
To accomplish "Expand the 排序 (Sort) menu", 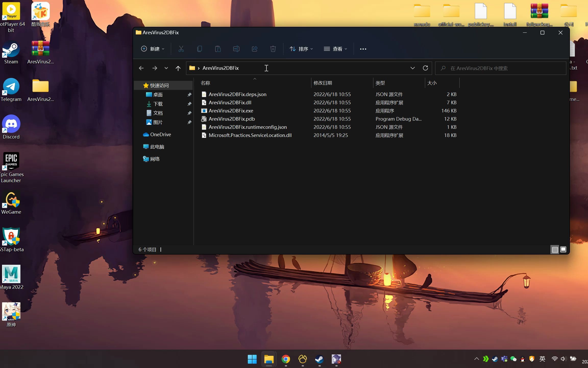I will click(x=301, y=49).
